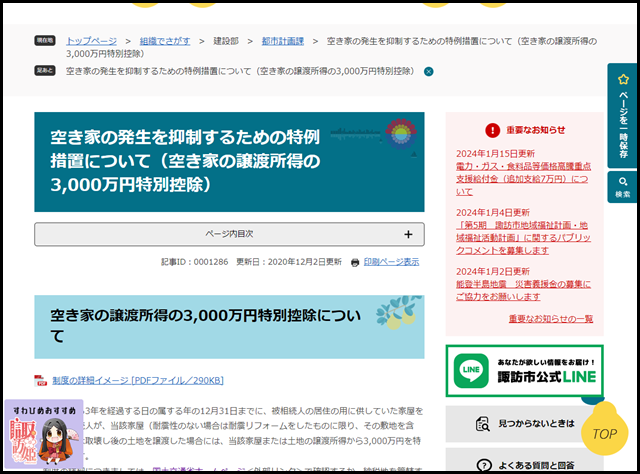Open search via the magnifier icon
This screenshot has width=640, height=474.
point(623,182)
